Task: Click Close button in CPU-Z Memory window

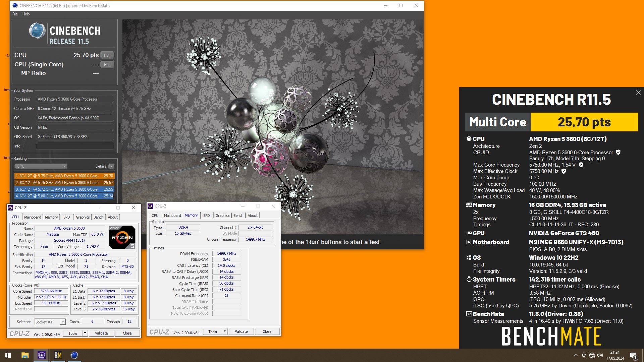Action: [x=267, y=331]
